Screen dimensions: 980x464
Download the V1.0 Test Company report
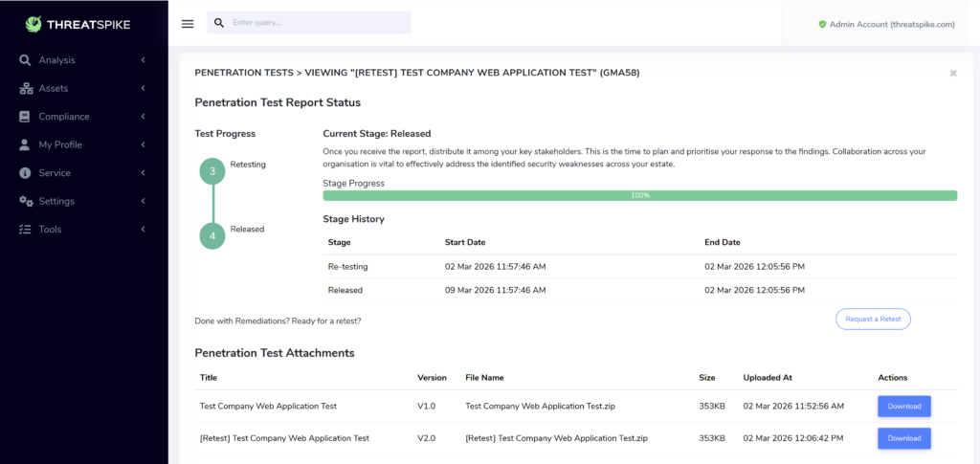point(903,407)
